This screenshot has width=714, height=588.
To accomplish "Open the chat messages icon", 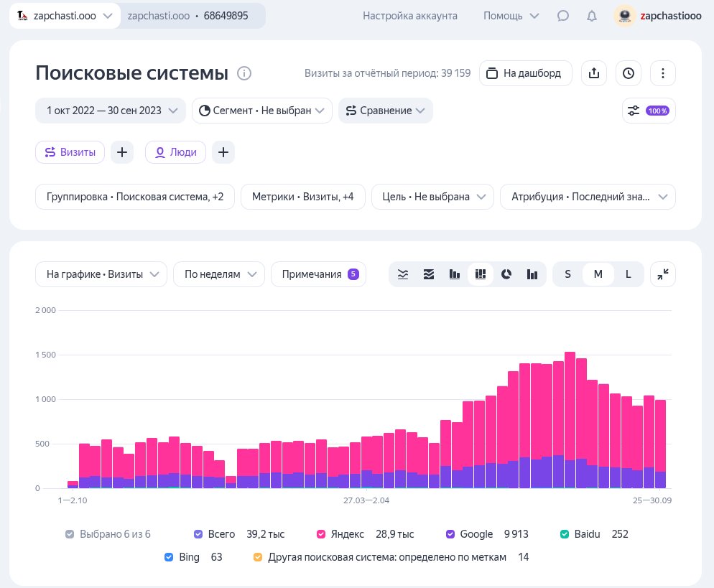I will (x=563, y=16).
